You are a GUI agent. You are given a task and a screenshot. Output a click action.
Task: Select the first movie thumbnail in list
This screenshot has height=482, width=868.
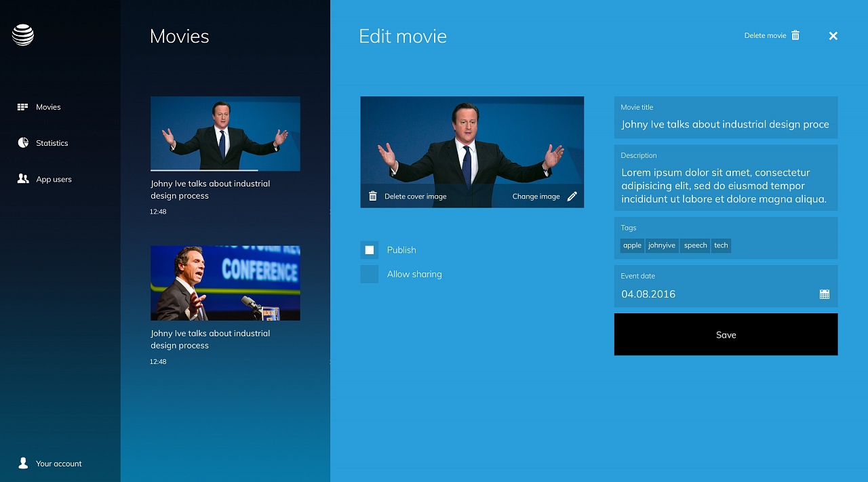(225, 134)
